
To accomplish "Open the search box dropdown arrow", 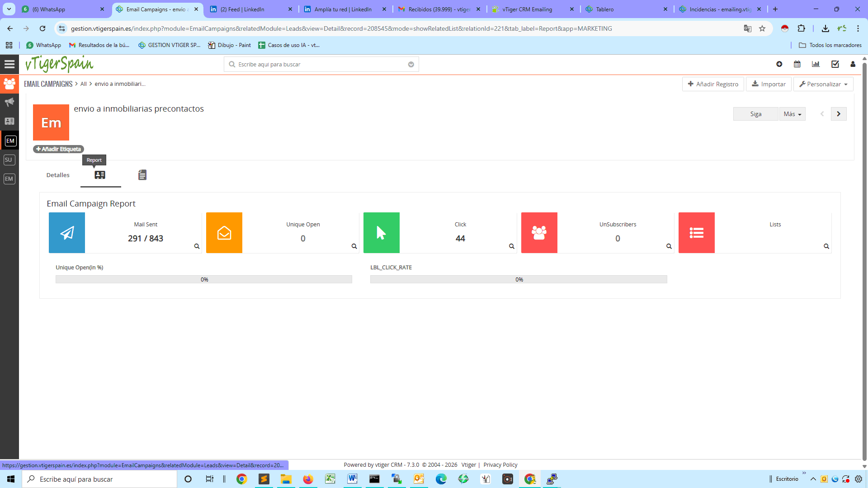I will tap(411, 64).
